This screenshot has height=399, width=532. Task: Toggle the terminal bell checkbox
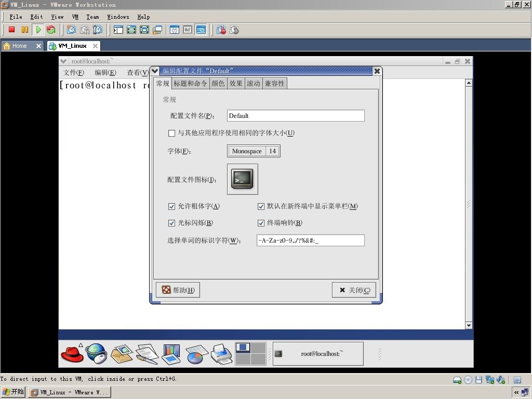point(261,223)
